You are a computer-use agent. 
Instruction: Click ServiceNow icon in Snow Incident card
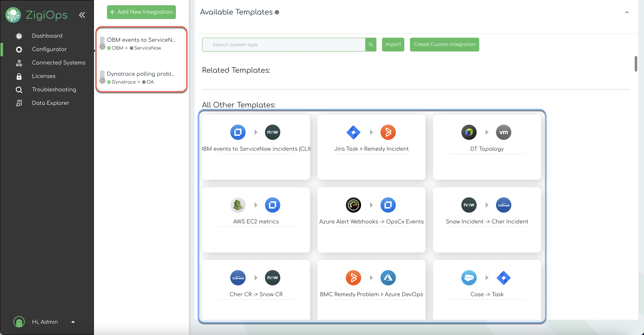pyautogui.click(x=469, y=205)
